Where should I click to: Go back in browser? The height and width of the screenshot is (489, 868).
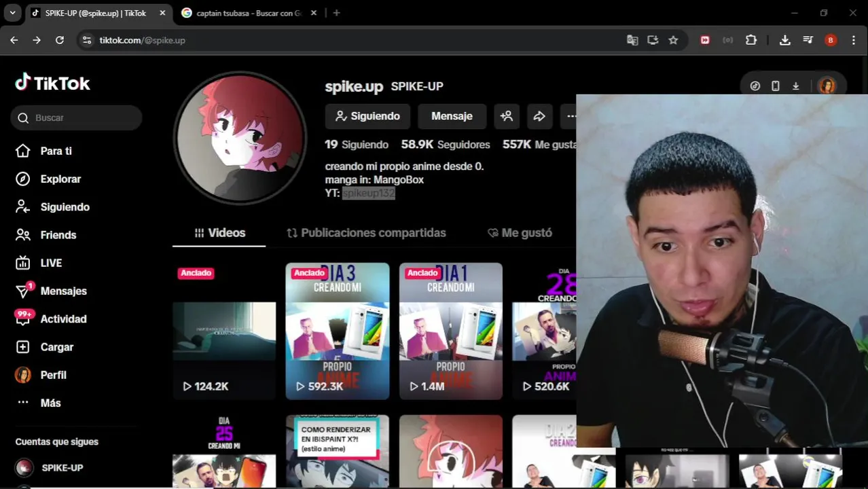(14, 40)
